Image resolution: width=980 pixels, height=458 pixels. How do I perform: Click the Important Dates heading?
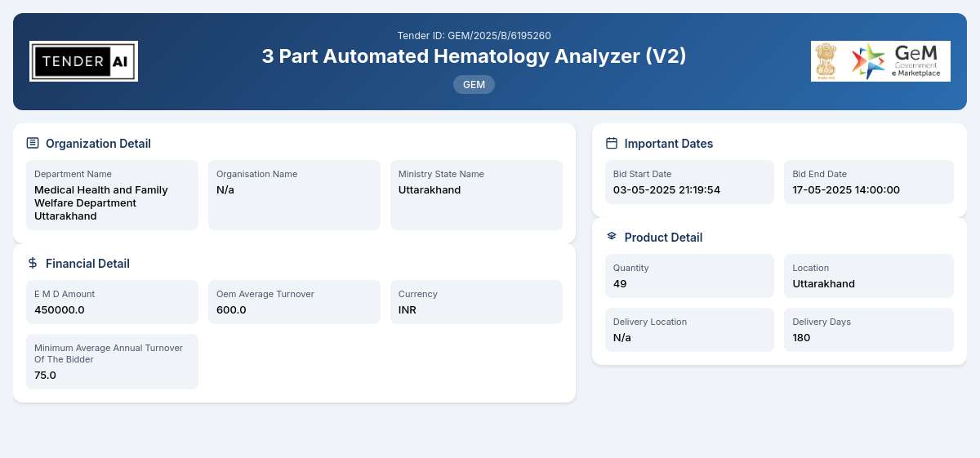pyautogui.click(x=669, y=144)
